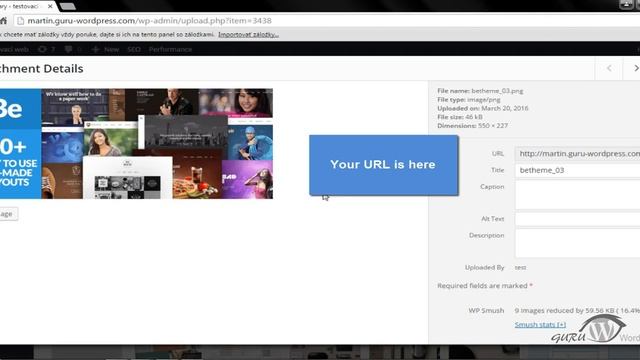Open the + New admin bar menu
The width and height of the screenshot is (640, 360).
pyautogui.click(x=105, y=49)
